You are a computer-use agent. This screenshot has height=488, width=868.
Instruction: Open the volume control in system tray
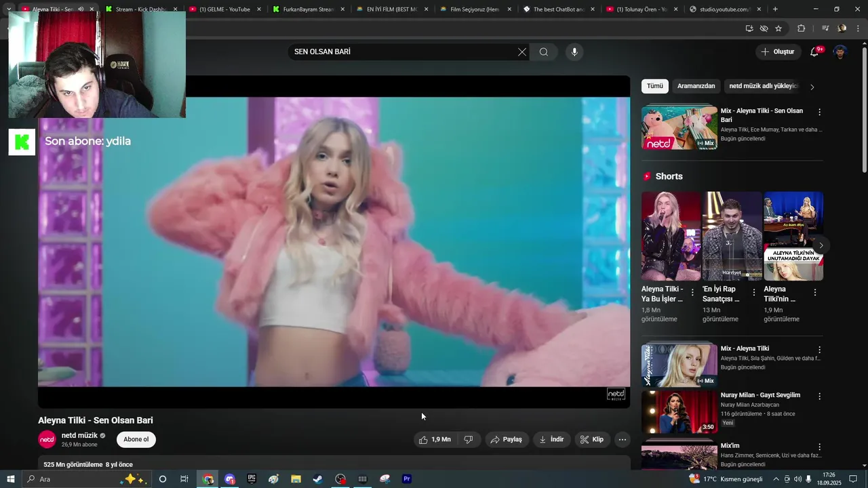coord(797,479)
